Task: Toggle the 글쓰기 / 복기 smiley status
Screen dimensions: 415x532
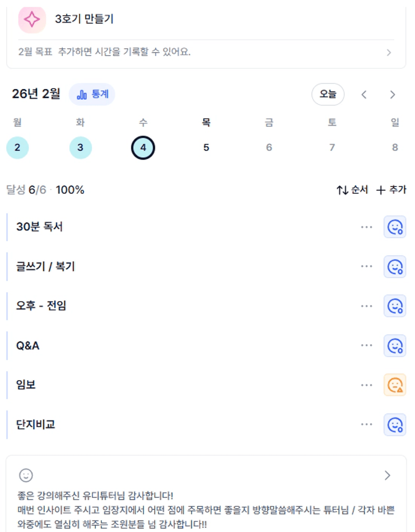Action: (x=395, y=266)
